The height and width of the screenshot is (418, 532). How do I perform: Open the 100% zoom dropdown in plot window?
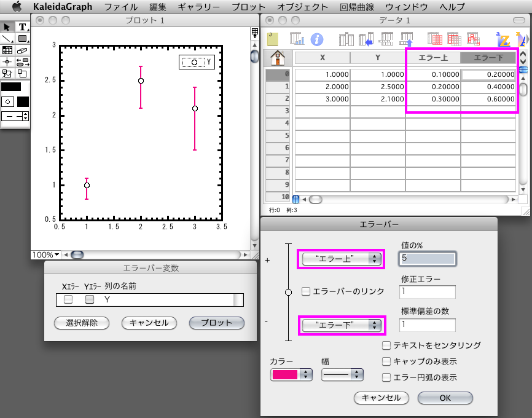click(45, 254)
